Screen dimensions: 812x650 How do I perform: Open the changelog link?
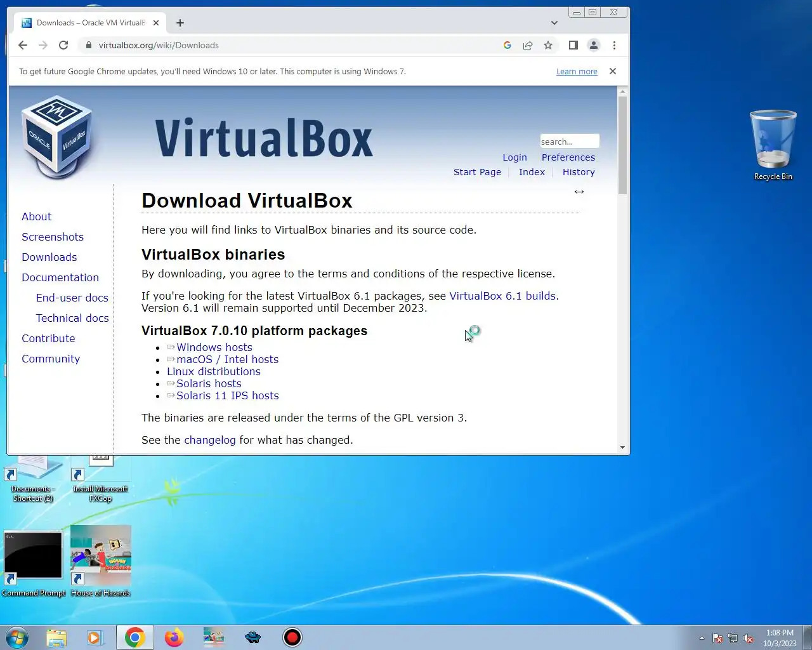(210, 440)
